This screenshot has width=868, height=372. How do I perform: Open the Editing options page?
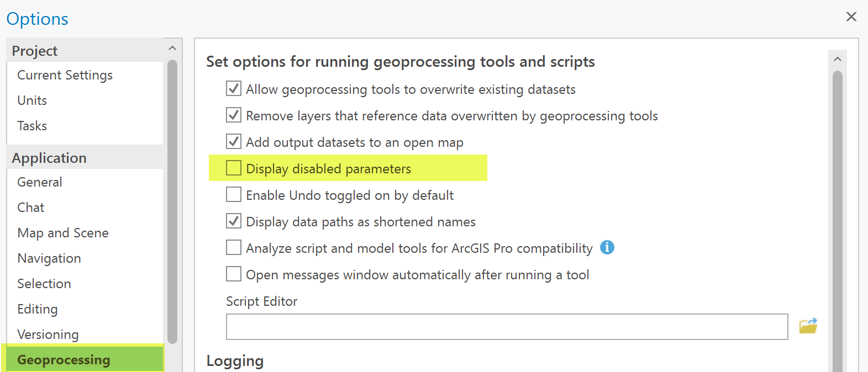(38, 309)
